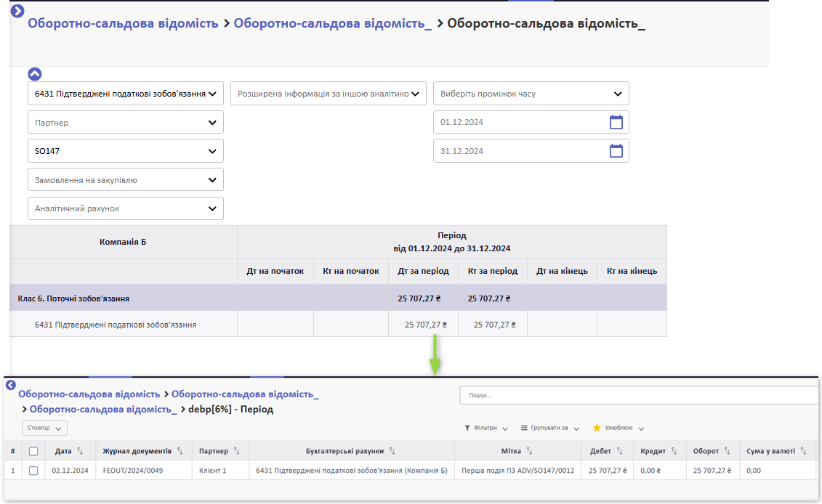
Task: Sort by Журнал документів column arrows
Action: pyautogui.click(x=180, y=450)
